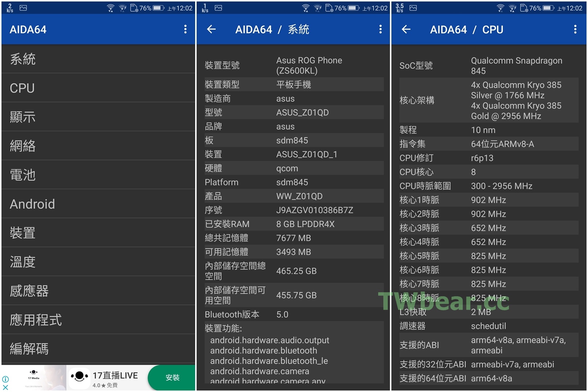Select the 硬體 row showing qcom
This screenshot has width=588, height=392.
pyautogui.click(x=294, y=168)
